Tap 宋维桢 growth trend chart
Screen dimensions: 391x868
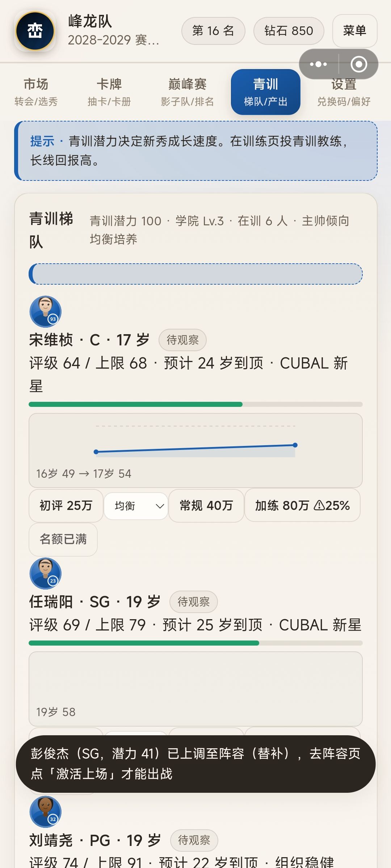[195, 450]
